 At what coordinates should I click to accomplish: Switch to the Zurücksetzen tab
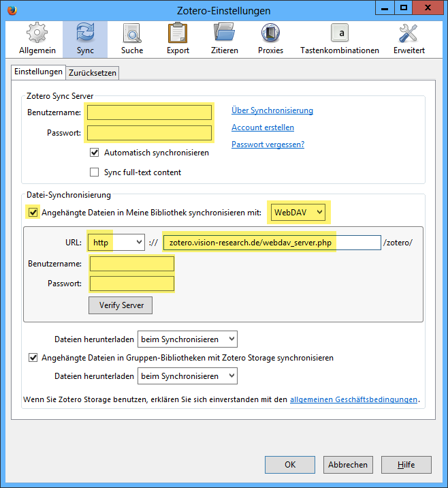click(x=93, y=73)
